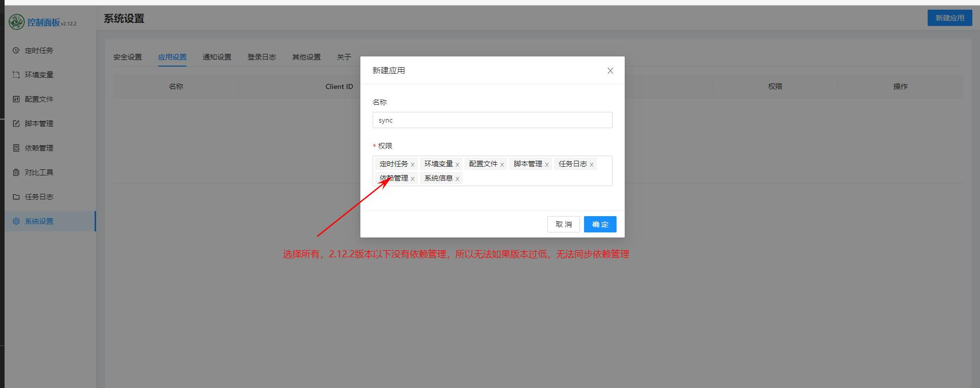
Task: Click the 操作 column header
Action: click(x=900, y=86)
